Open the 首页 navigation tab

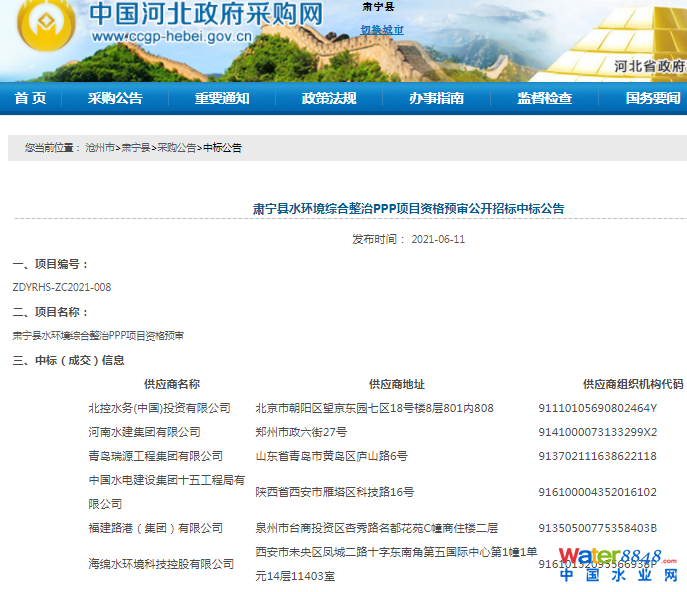pos(30,98)
